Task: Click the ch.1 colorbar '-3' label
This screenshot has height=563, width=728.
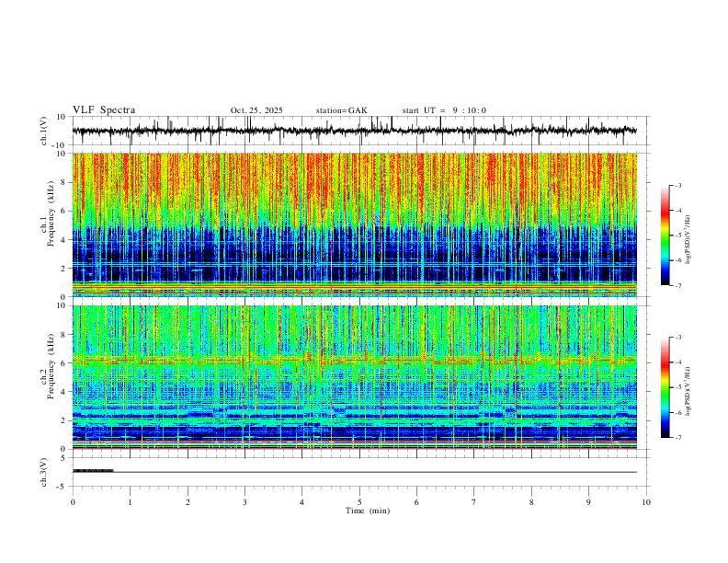Action: coord(677,185)
